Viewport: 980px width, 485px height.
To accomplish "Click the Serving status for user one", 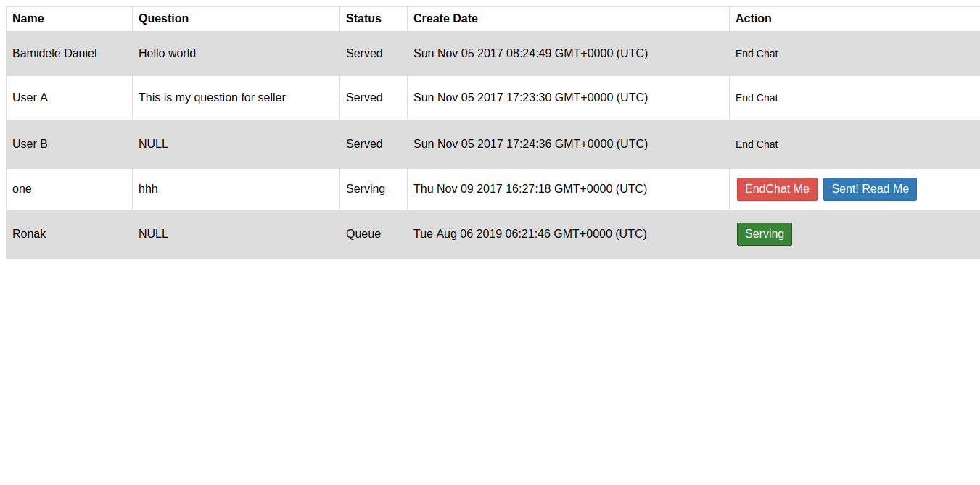I will 366,189.
